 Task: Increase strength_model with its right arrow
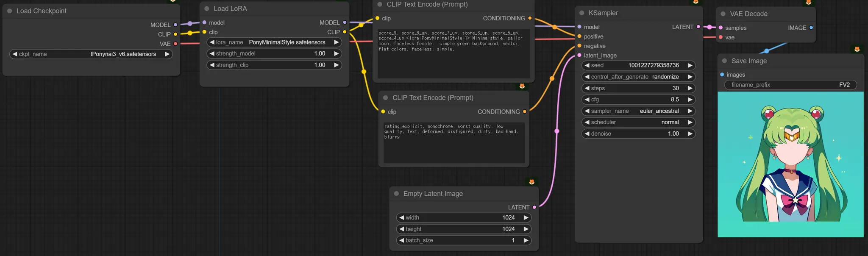point(337,53)
